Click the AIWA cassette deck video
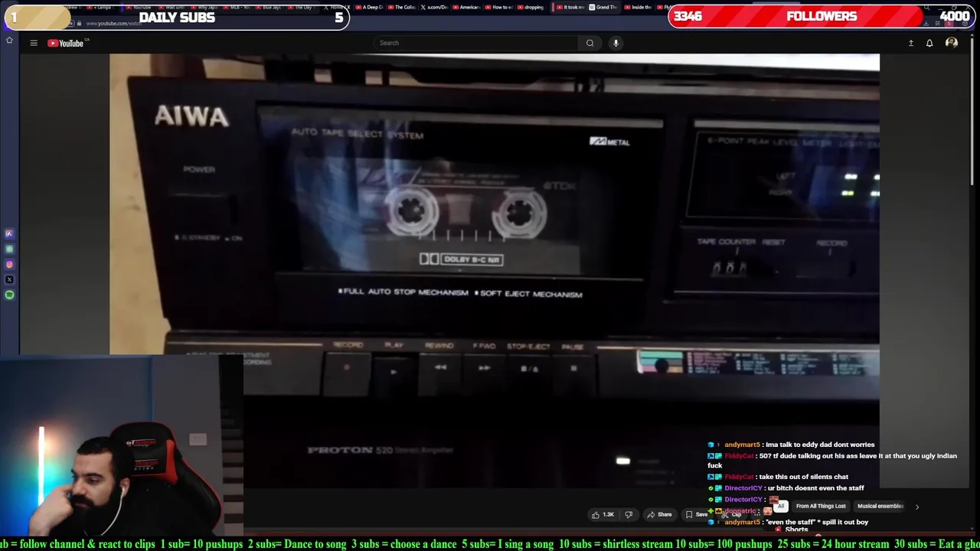980x551 pixels. pyautogui.click(x=495, y=270)
